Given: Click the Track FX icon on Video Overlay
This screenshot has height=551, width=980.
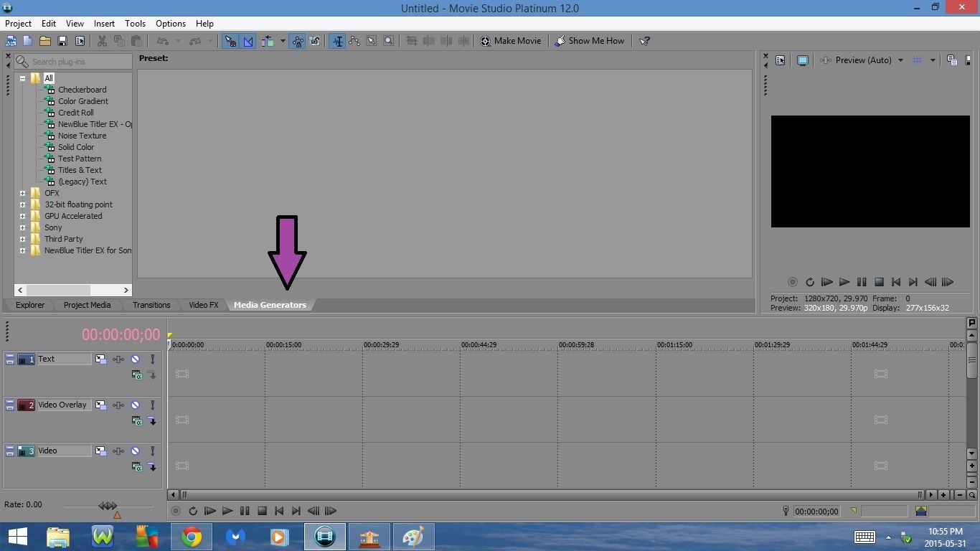Looking at the screenshot, I should [118, 405].
